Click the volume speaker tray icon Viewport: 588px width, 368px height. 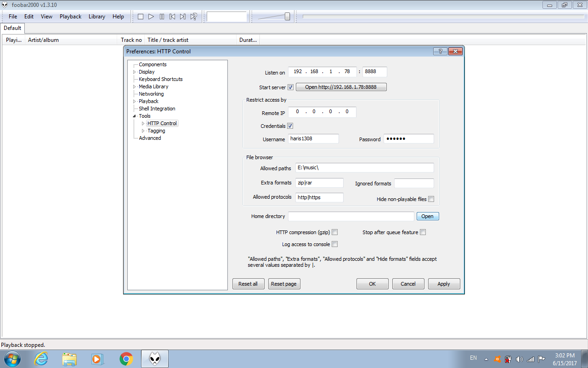tap(520, 359)
